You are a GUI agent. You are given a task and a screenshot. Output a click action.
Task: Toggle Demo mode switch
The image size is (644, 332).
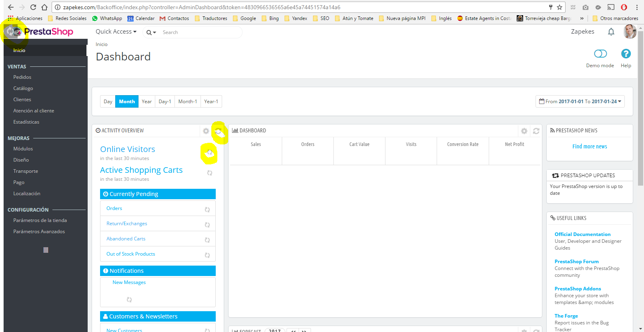point(600,54)
